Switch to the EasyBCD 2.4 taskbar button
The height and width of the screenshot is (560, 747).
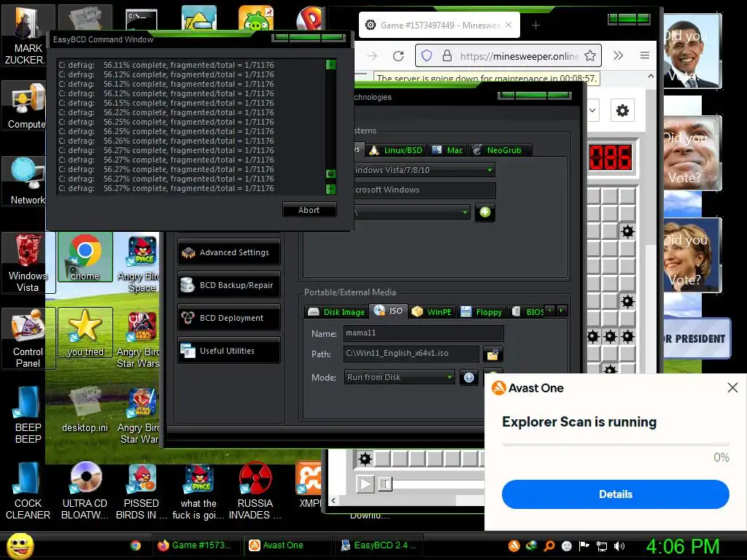tap(379, 545)
